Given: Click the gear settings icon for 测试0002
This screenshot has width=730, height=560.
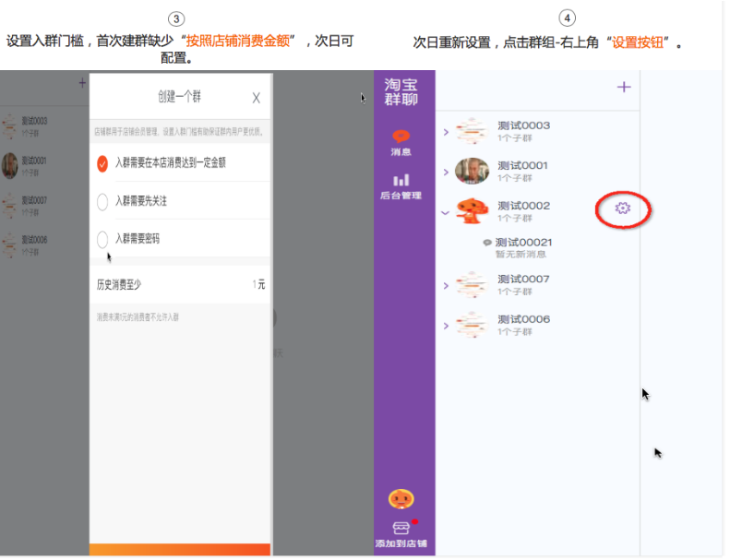Looking at the screenshot, I should click(624, 209).
